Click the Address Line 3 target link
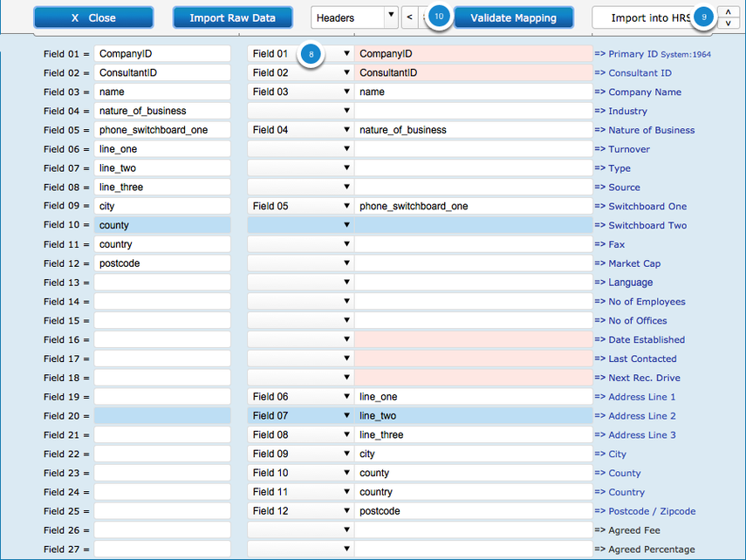Viewport: 746px width, 560px height. pos(635,435)
